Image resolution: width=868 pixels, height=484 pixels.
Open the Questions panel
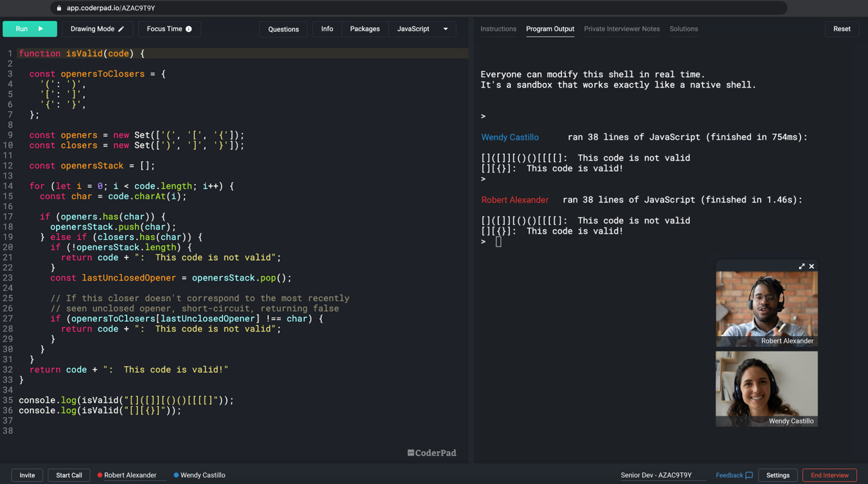pos(283,29)
